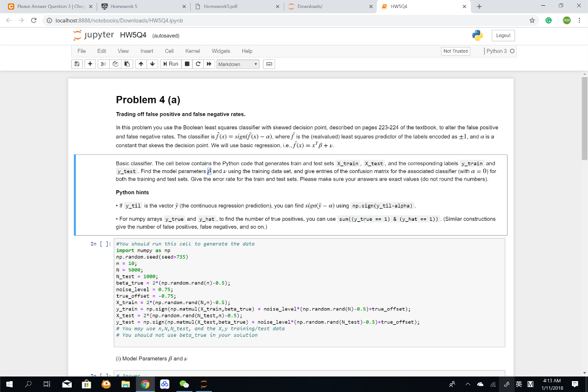Open the Kernel menu
This screenshot has height=392, width=588.
194,51
